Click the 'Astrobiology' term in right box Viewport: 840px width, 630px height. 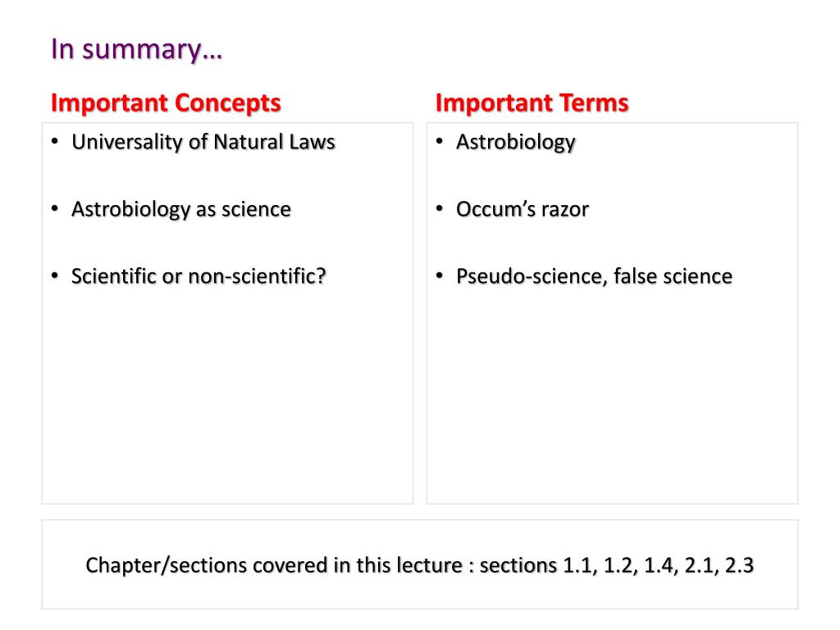click(x=515, y=143)
